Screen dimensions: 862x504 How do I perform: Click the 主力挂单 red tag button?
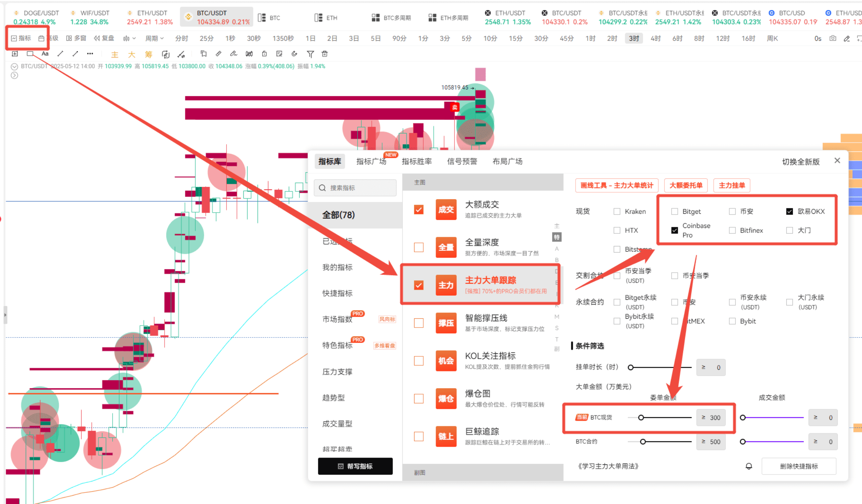[x=732, y=185]
